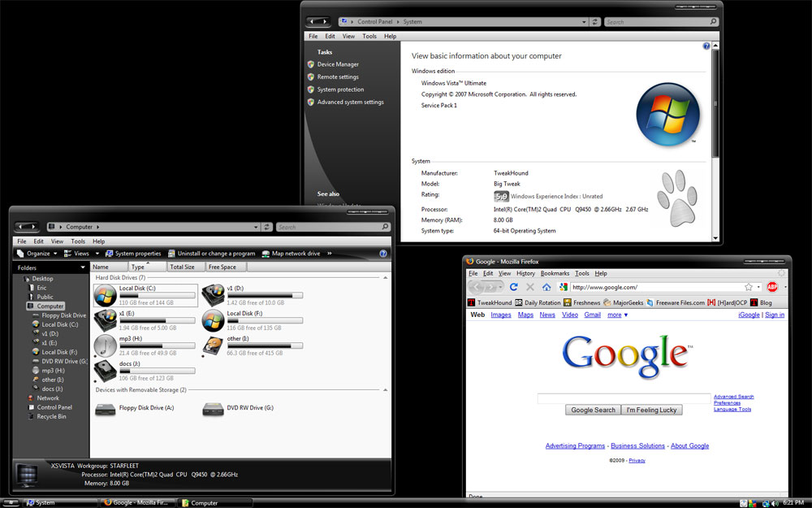Open Views dropdown arrow
Viewport: 812px width, 508px height.
tap(97, 254)
